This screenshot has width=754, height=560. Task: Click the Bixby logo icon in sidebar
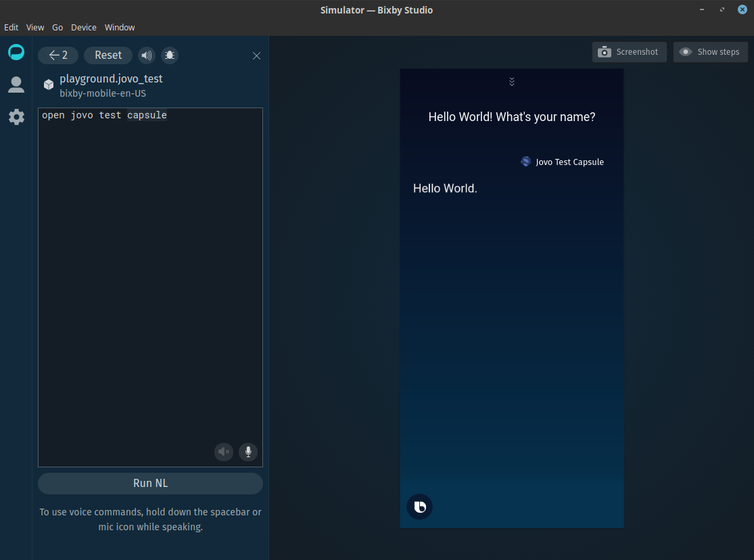pyautogui.click(x=16, y=52)
